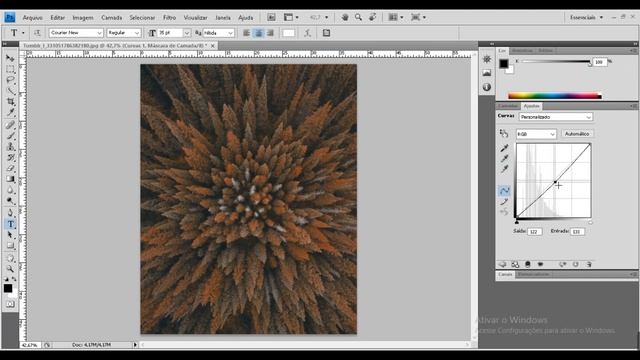Select the Move tool
The width and height of the screenshot is (640, 360).
tap(10, 58)
